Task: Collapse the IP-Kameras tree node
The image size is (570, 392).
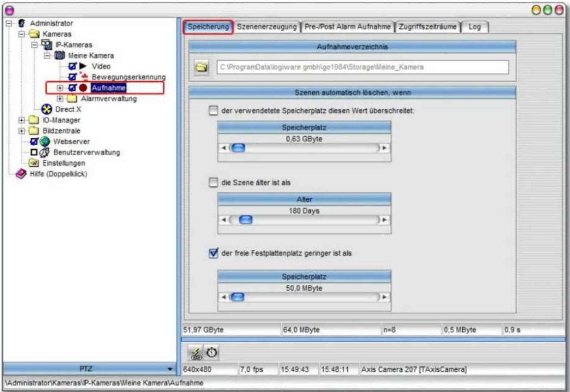Action: 34,45
